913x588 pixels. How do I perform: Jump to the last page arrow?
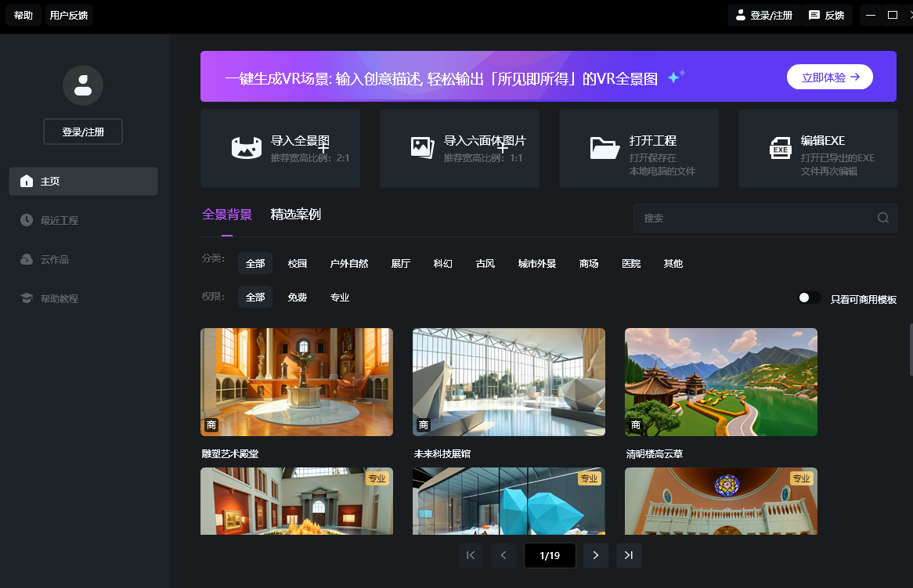pyautogui.click(x=629, y=555)
